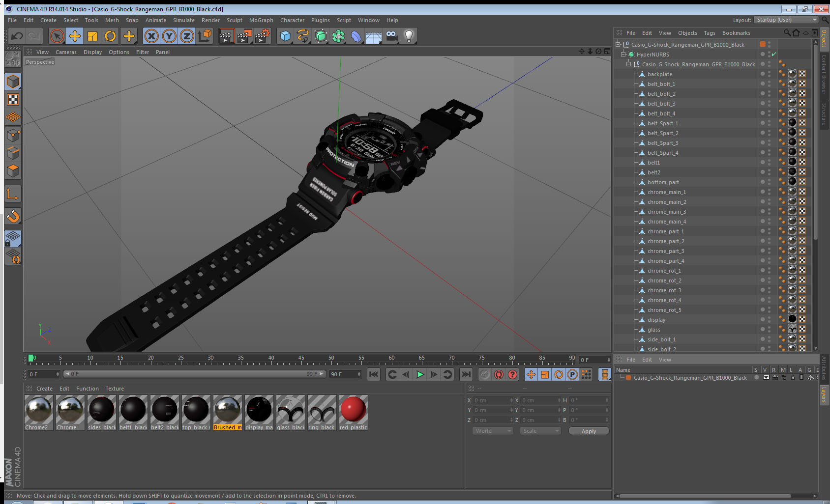Open the Layers side tab
This screenshot has height=504, width=830.
(x=824, y=394)
